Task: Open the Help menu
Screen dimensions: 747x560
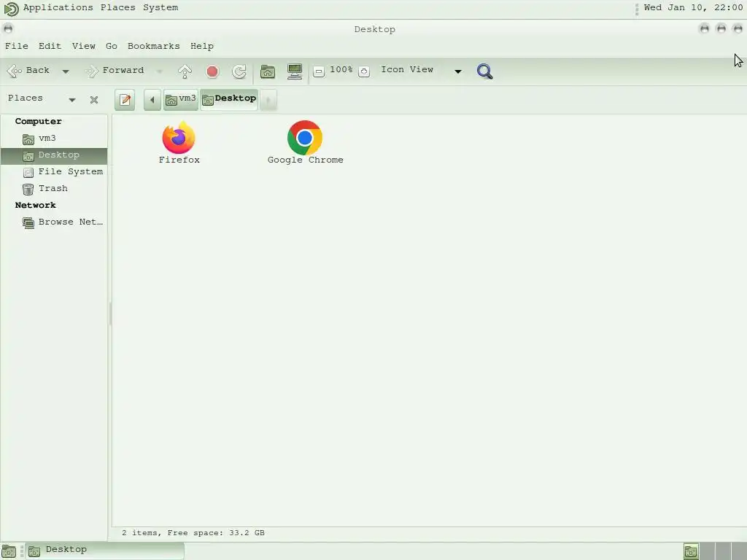Action: click(202, 46)
